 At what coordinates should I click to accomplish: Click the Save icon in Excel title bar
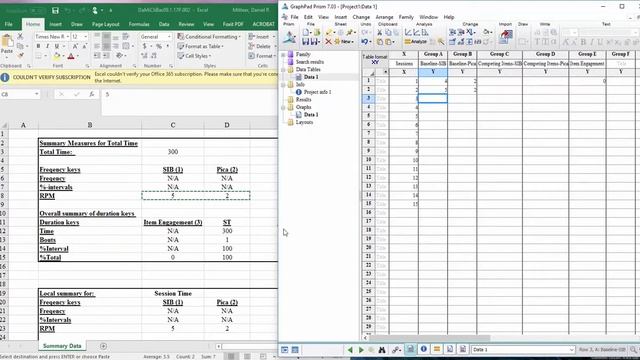point(56,10)
